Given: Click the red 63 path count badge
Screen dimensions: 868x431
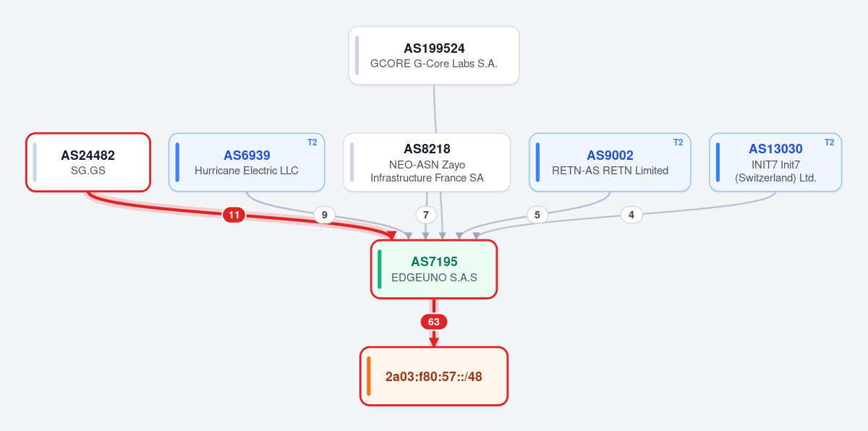Looking at the screenshot, I should (434, 322).
